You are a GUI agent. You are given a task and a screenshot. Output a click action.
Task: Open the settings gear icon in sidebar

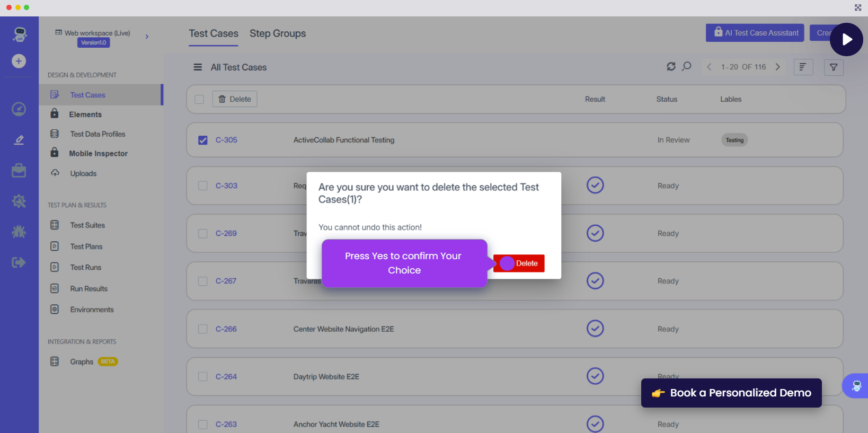pyautogui.click(x=19, y=201)
